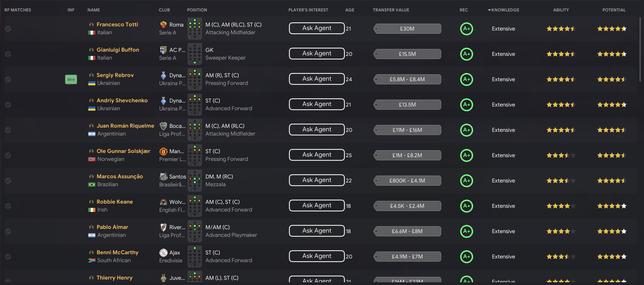Click Gianluigi Buffon's A+ recommendation badge
Viewport: 644px width, 285px height.
pyautogui.click(x=466, y=54)
